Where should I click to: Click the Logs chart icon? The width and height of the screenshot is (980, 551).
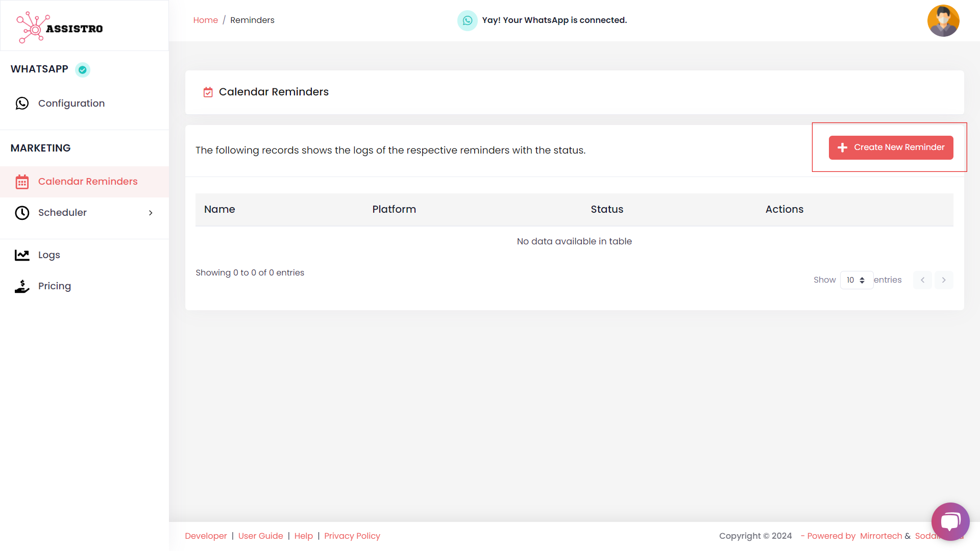pos(22,255)
